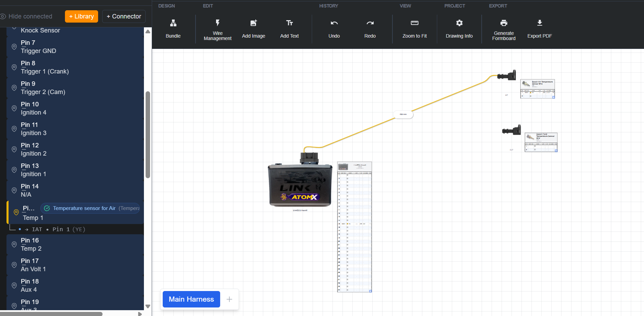Click the green check icon on the sensor badge

pyautogui.click(x=47, y=208)
